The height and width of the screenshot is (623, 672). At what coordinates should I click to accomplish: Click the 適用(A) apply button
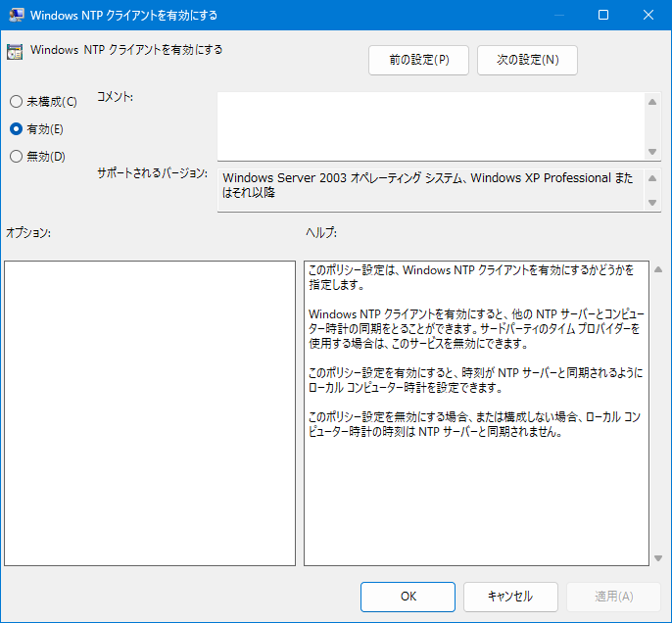click(x=613, y=597)
